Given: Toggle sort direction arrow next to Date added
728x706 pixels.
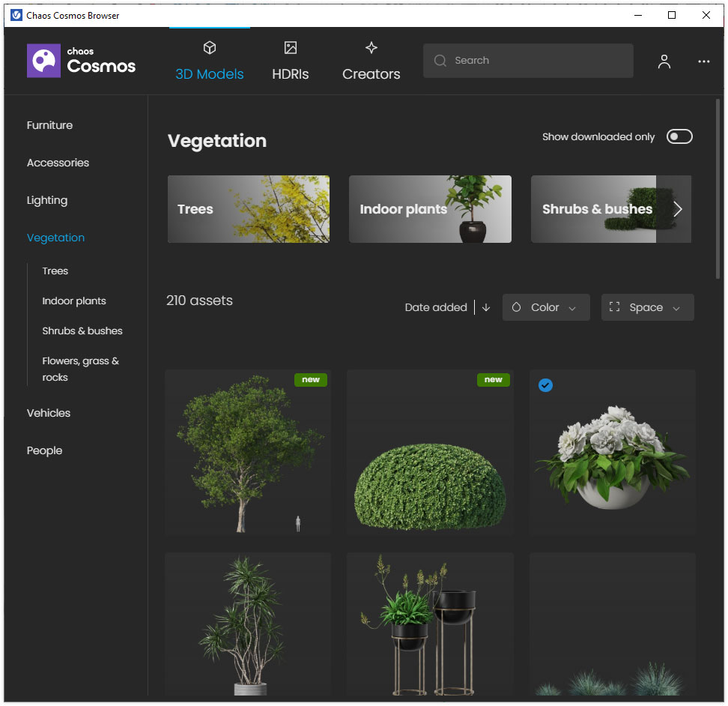Looking at the screenshot, I should tap(486, 307).
